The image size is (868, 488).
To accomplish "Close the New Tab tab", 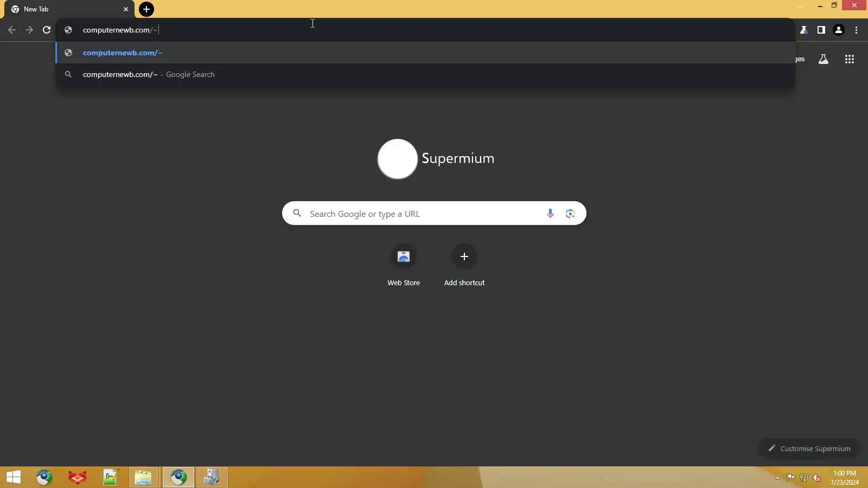I will point(126,9).
